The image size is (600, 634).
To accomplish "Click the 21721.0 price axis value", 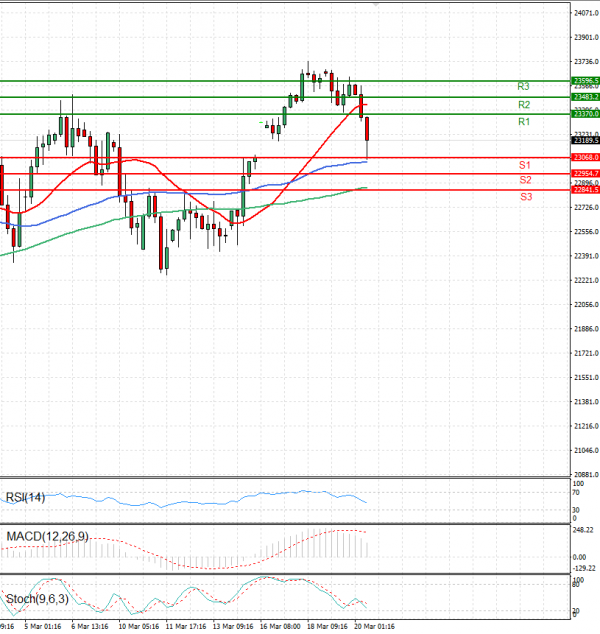I will click(x=586, y=353).
